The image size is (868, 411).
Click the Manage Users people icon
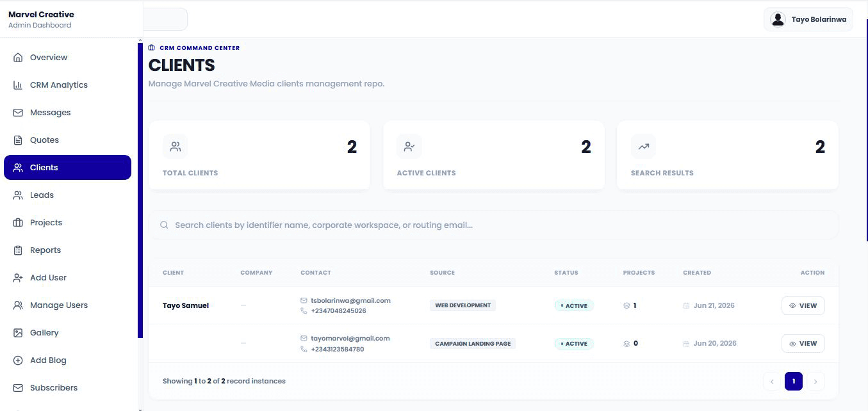click(18, 305)
